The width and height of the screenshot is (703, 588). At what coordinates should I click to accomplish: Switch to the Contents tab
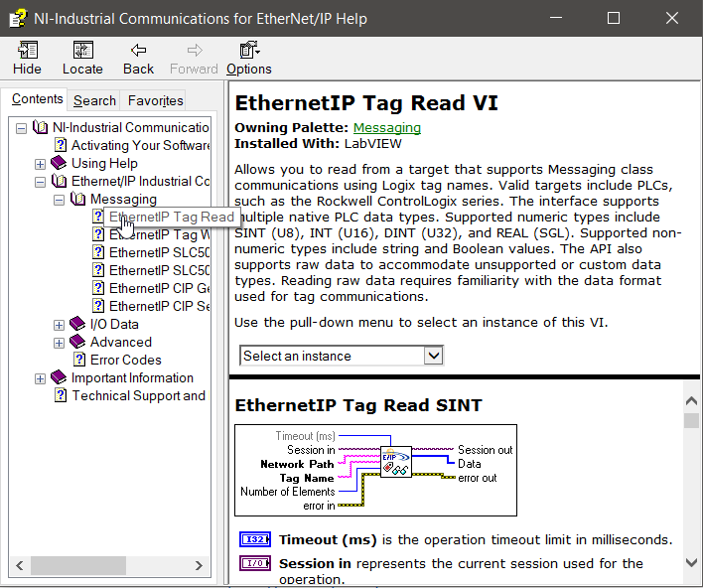(x=37, y=99)
